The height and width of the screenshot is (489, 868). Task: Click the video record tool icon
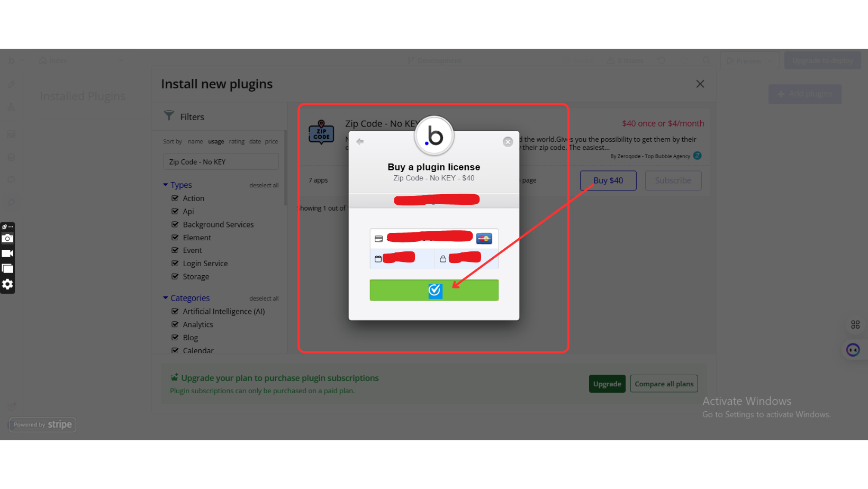7,253
